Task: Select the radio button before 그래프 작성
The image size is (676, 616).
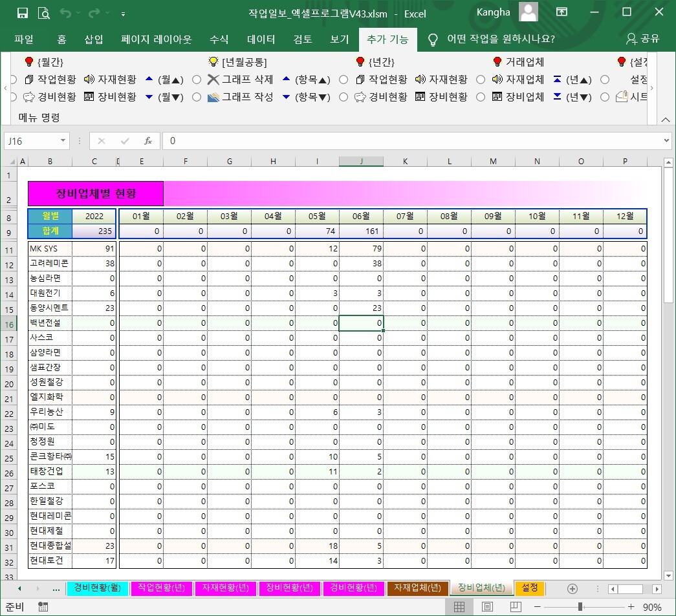Action: coord(197,98)
